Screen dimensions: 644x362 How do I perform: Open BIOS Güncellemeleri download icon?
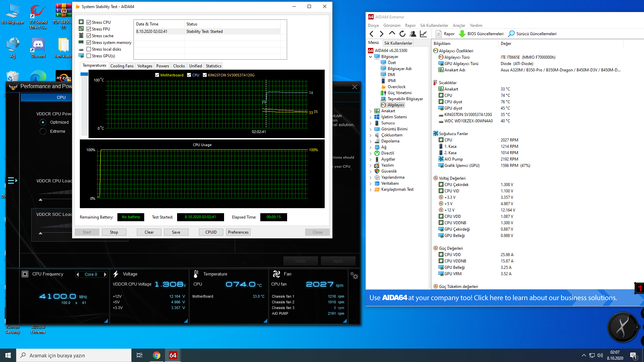click(x=462, y=34)
